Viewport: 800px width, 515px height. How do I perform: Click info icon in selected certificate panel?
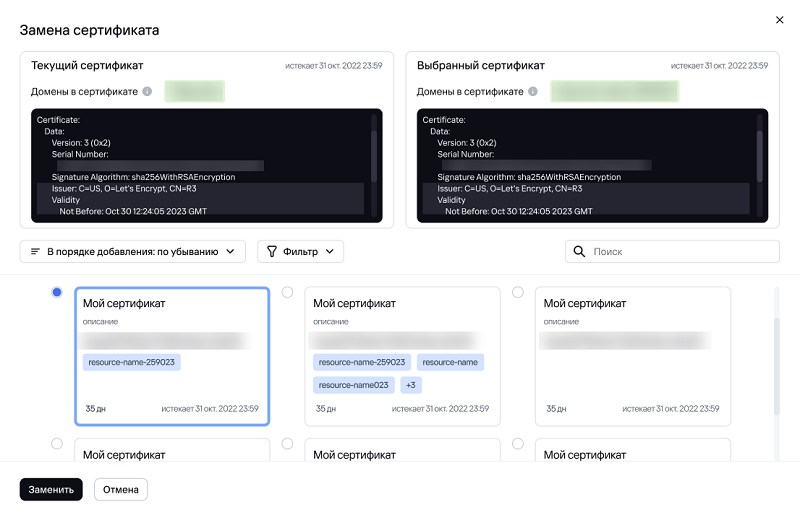pos(533,92)
